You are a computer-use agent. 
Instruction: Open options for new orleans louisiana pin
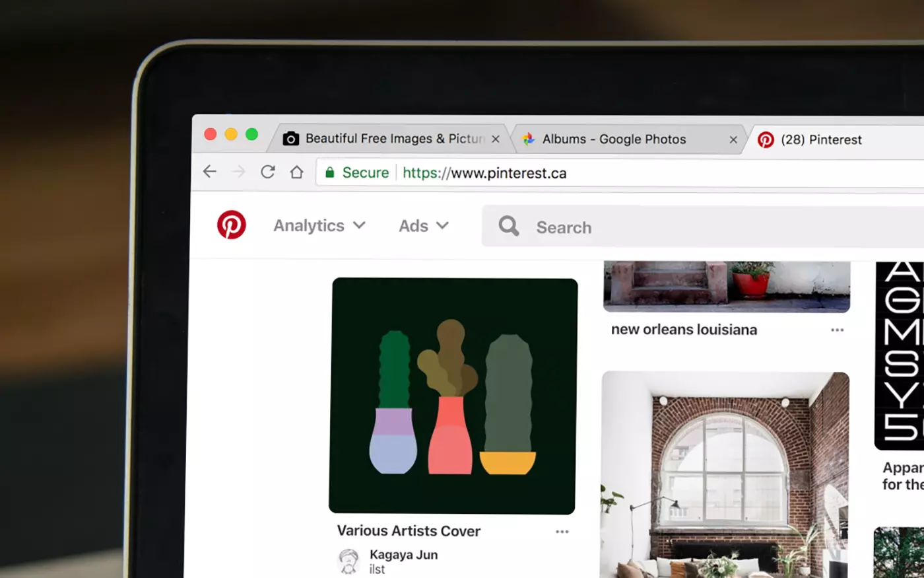click(837, 330)
